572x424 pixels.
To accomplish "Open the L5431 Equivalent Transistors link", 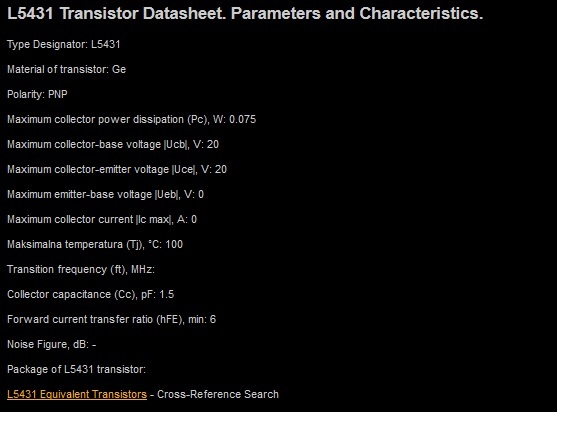I will pyautogui.click(x=77, y=394).
